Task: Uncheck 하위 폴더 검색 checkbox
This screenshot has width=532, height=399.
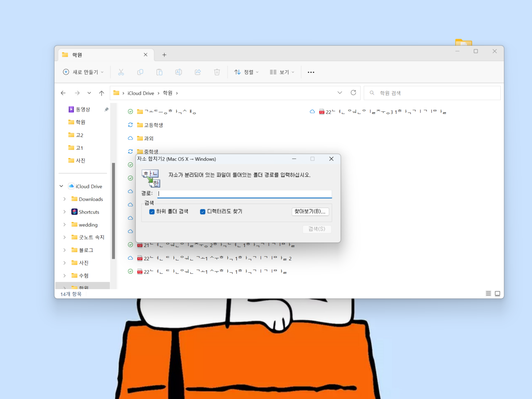Action: (152, 211)
